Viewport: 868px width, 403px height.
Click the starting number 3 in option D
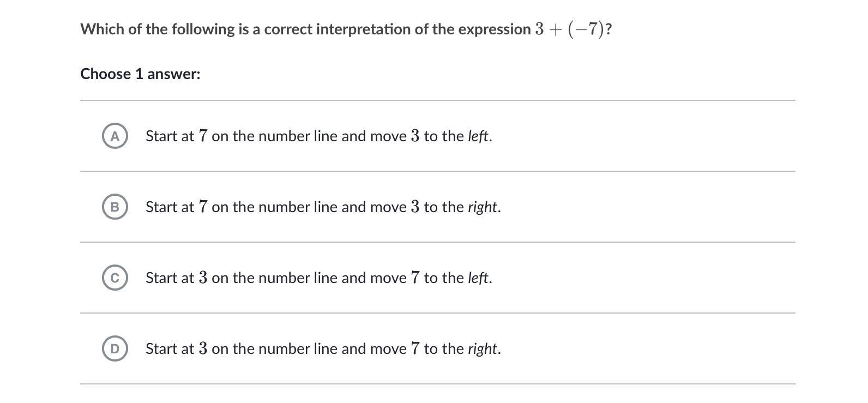point(203,348)
